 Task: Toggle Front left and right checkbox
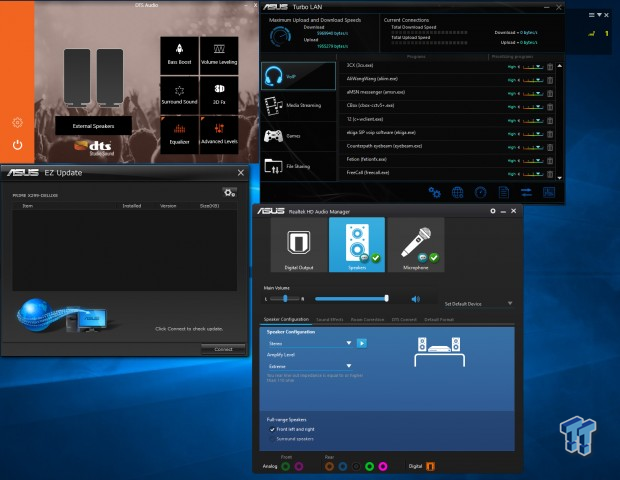pos(272,429)
